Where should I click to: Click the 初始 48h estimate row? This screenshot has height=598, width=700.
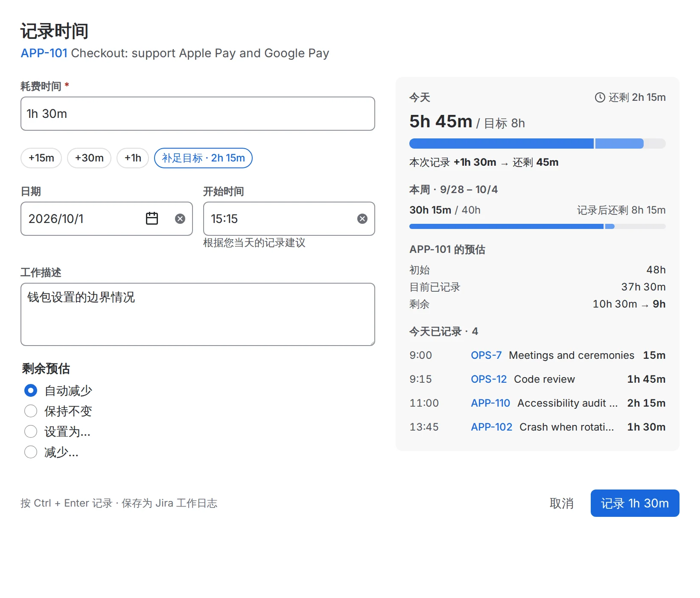coord(537,270)
